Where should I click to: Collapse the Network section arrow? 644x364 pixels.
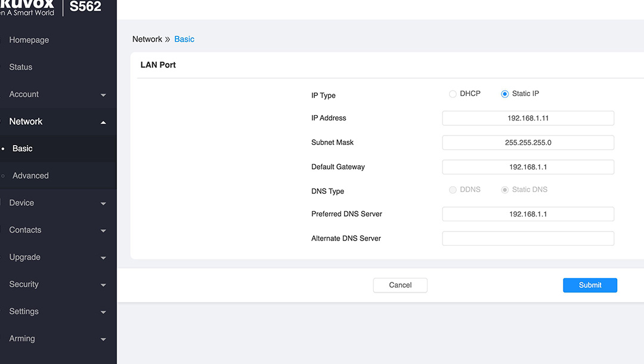103,122
